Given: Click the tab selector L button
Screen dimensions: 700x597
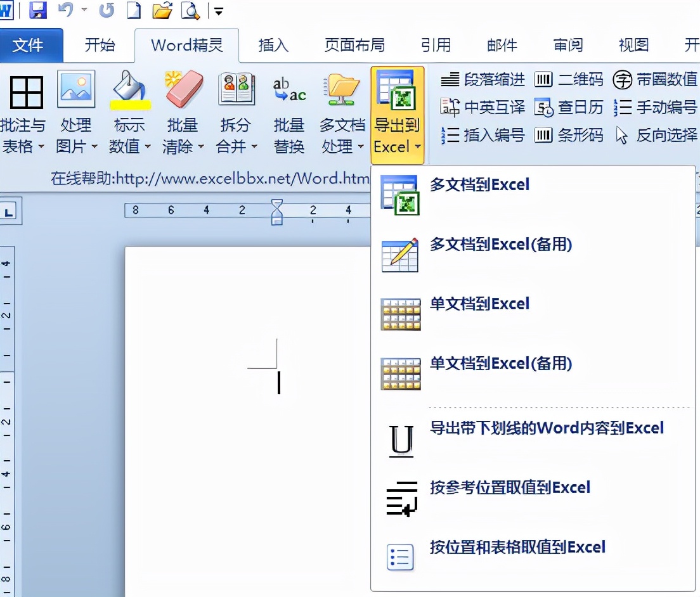Looking at the screenshot, I should (8, 212).
